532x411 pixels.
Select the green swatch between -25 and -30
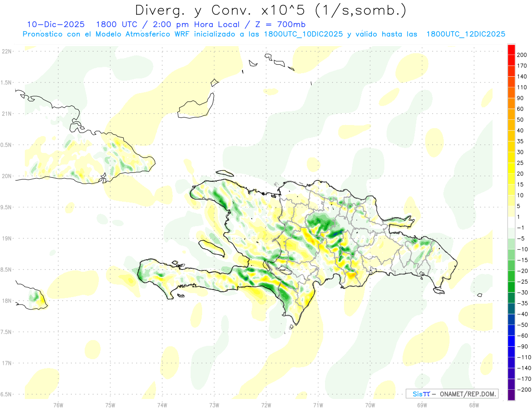pyautogui.click(x=512, y=287)
